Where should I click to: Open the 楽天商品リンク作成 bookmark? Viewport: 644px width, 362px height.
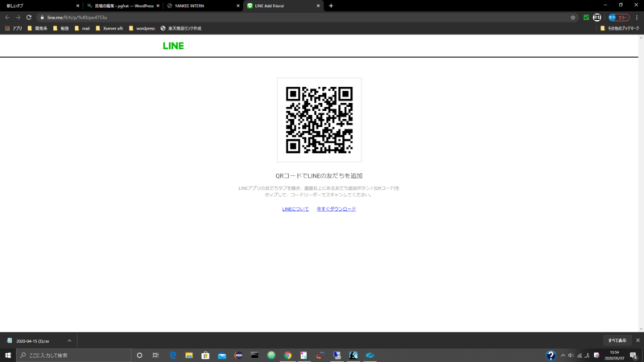[180, 28]
